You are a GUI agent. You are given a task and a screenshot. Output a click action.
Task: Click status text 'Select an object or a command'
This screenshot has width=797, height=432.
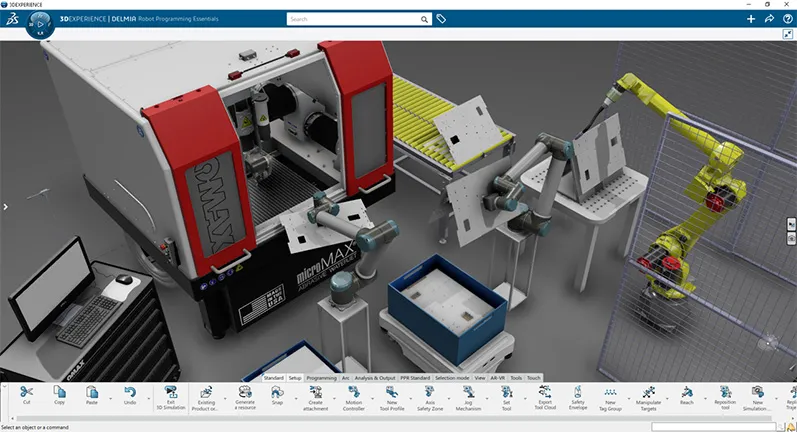tap(35, 427)
